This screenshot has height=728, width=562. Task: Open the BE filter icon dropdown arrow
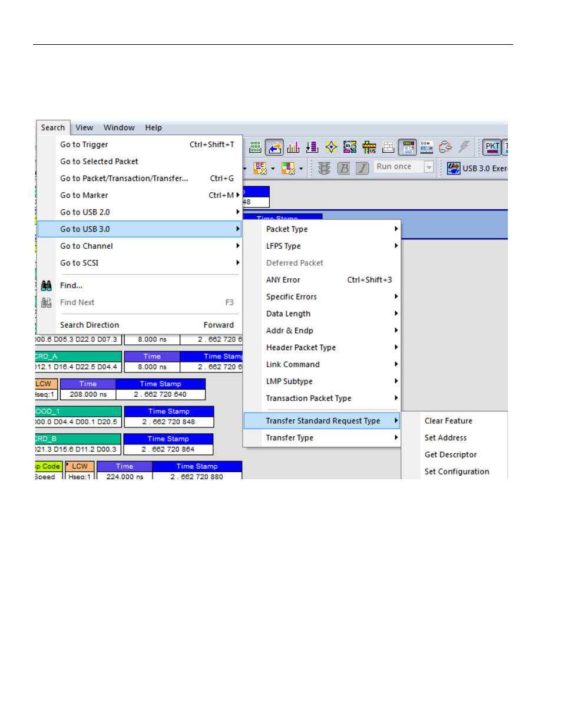[x=273, y=169]
